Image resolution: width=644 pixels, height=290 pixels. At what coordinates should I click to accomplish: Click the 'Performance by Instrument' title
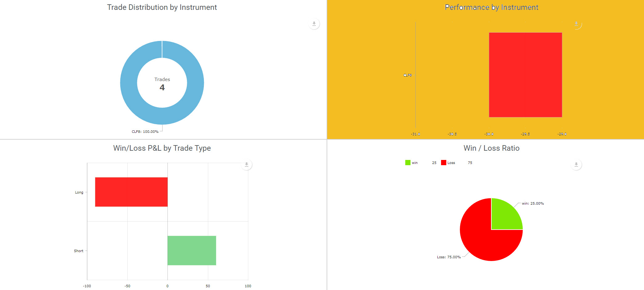[x=491, y=7]
